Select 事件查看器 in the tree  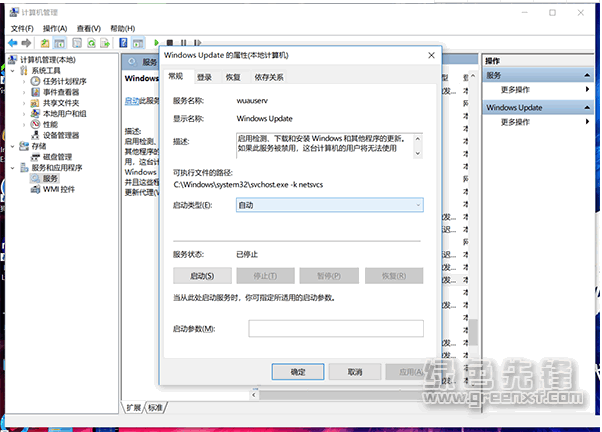(x=61, y=92)
